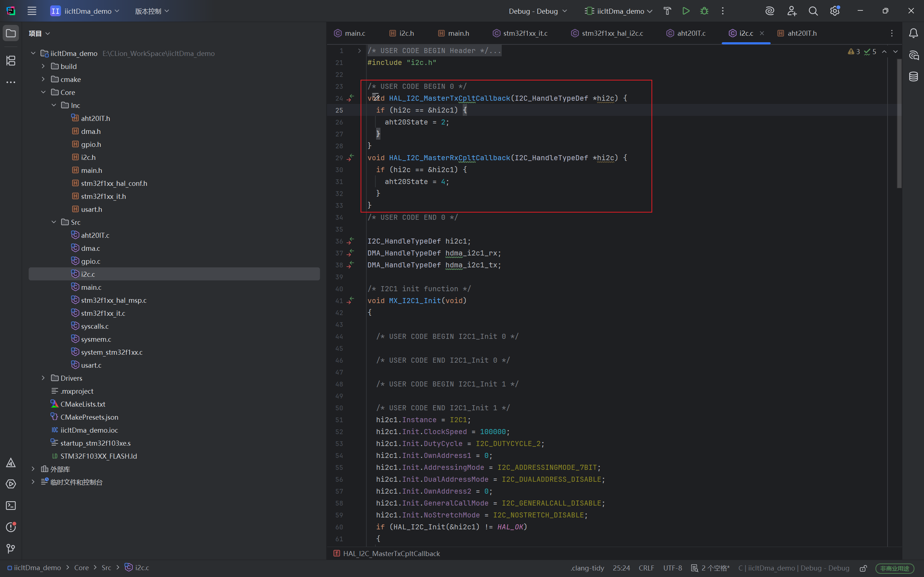Viewport: 924px width, 577px height.
Task: Open the Terminal tool window
Action: [x=11, y=506]
